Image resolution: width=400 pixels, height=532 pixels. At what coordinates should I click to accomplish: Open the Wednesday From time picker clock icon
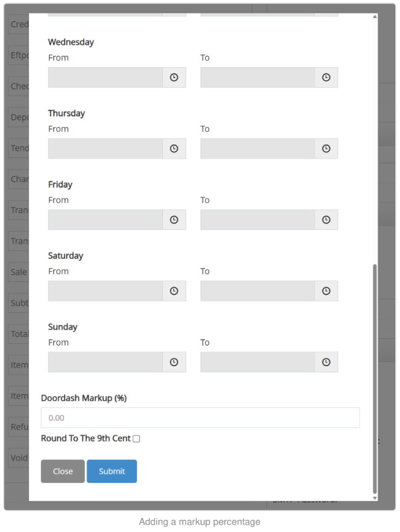pyautogui.click(x=174, y=77)
